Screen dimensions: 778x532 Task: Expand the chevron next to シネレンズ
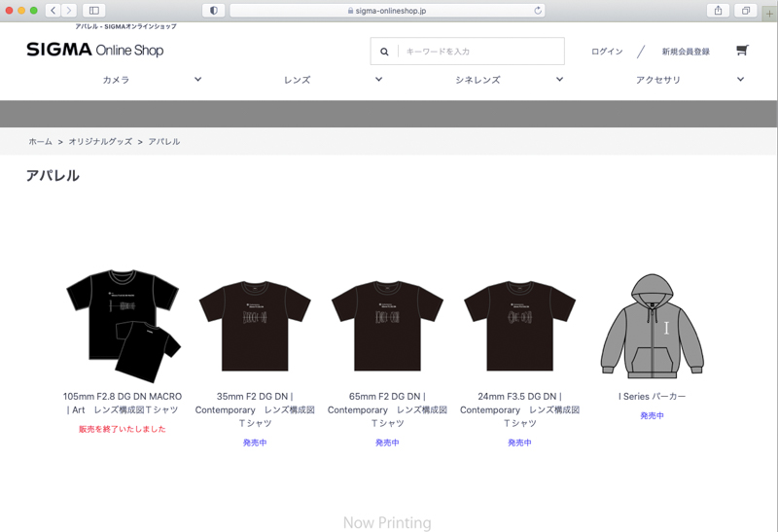(560, 79)
